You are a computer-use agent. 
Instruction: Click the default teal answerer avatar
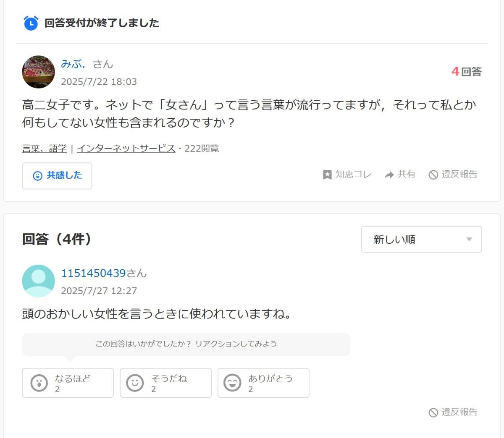coord(38,281)
